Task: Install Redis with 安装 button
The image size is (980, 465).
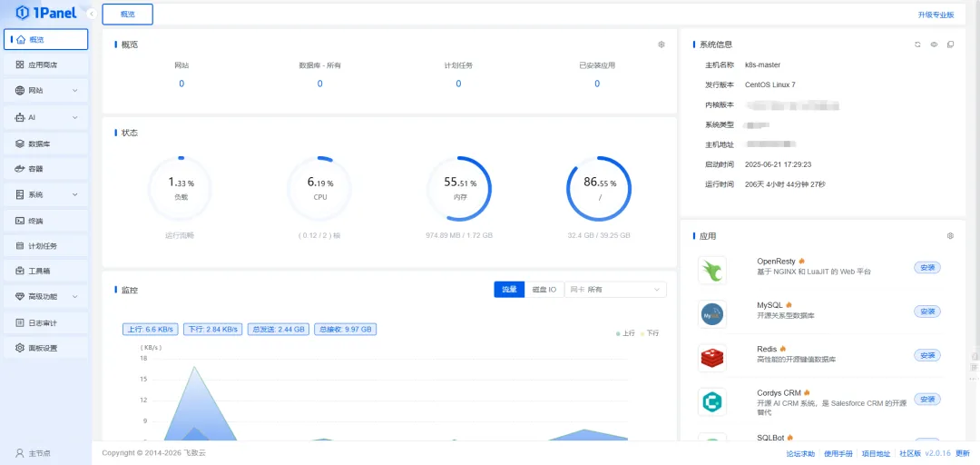Action: tap(926, 355)
